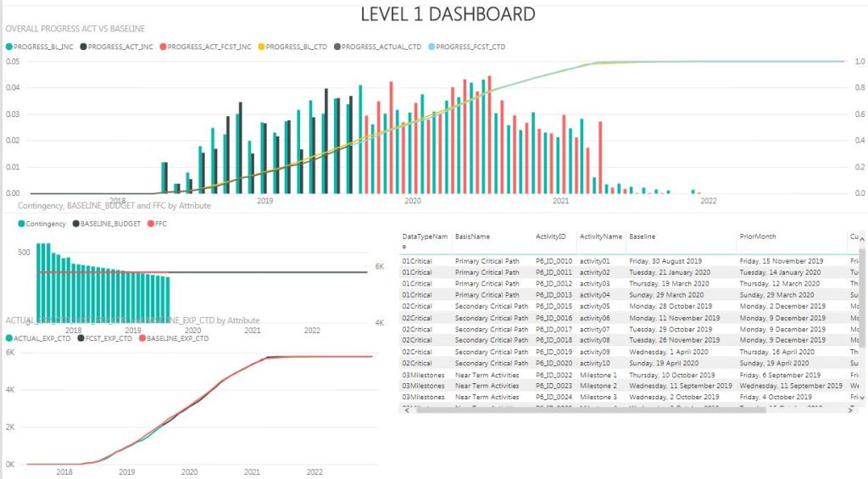Select the PROGRESS_ACT_FCST_INC red legend dot
This screenshot has height=479, width=868.
click(x=163, y=47)
